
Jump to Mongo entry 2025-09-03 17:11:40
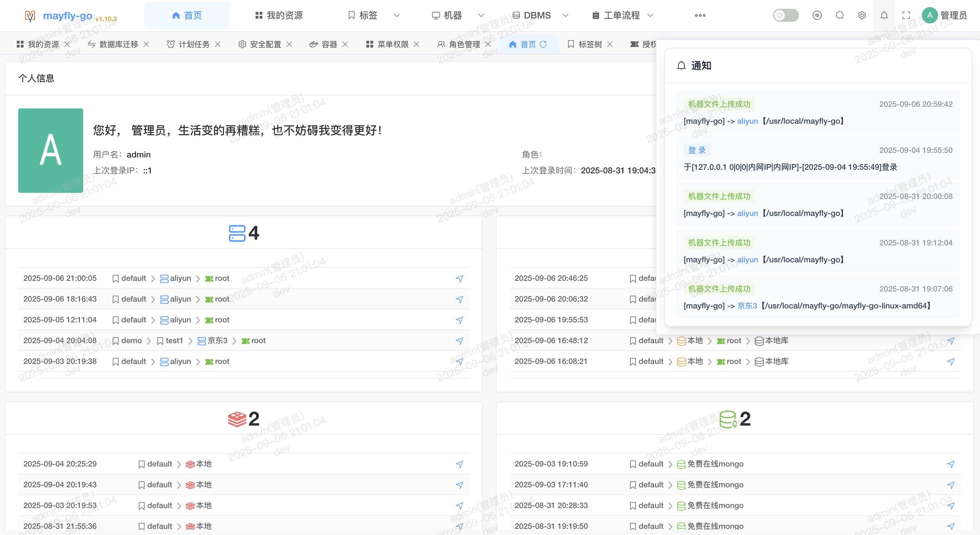pyautogui.click(x=951, y=485)
